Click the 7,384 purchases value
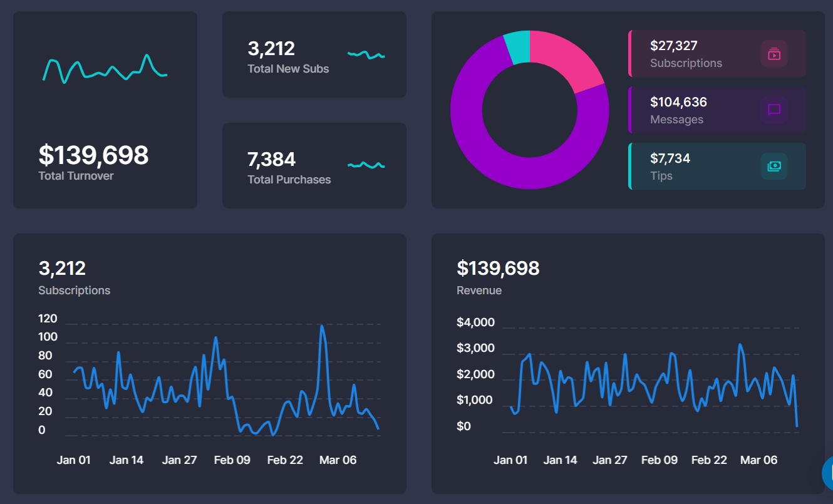 coord(271,159)
